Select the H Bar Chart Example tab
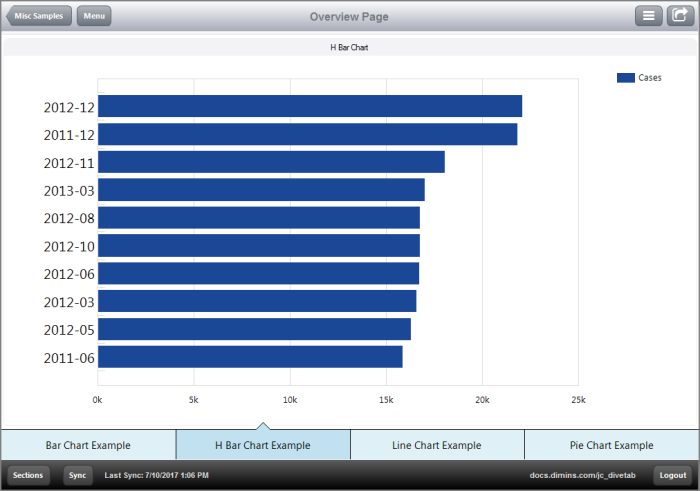Image resolution: width=700 pixels, height=491 pixels. coord(263,445)
